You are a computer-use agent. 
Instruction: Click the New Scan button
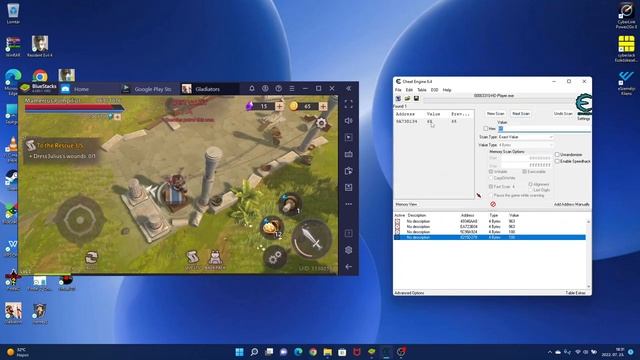496,113
